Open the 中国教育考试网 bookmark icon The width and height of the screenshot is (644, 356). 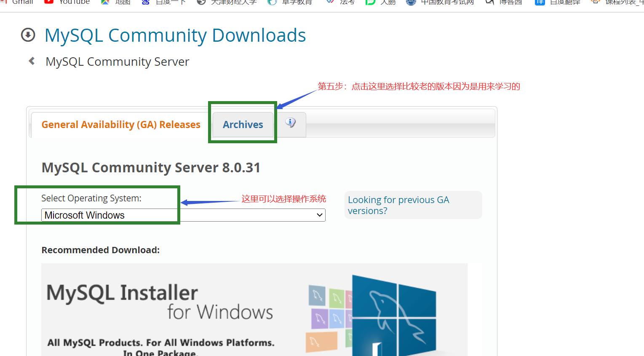click(411, 2)
